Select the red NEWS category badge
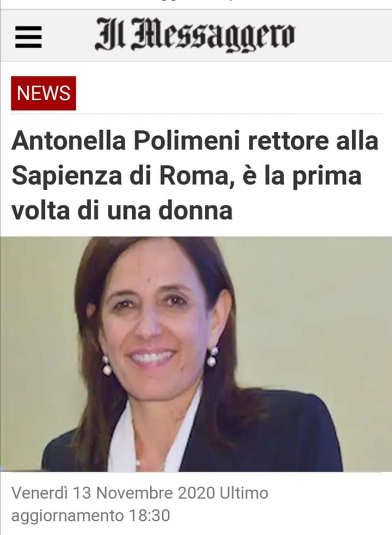This screenshot has width=392, height=535. 44,93
